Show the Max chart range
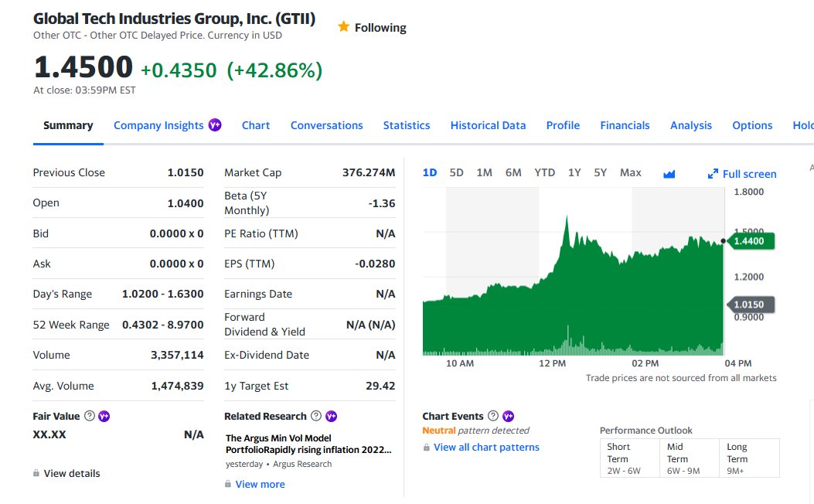 pos(630,173)
